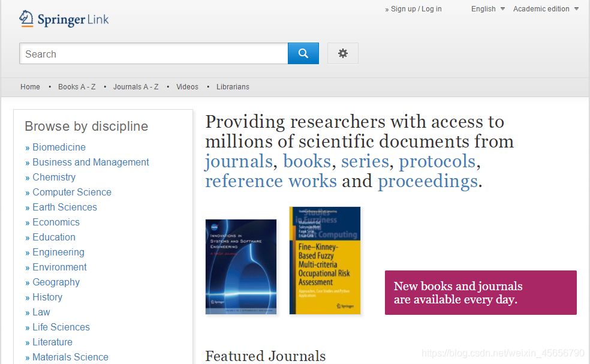The width and height of the screenshot is (590, 364).
Task: Browse the Chemistry discipline
Action: click(54, 178)
